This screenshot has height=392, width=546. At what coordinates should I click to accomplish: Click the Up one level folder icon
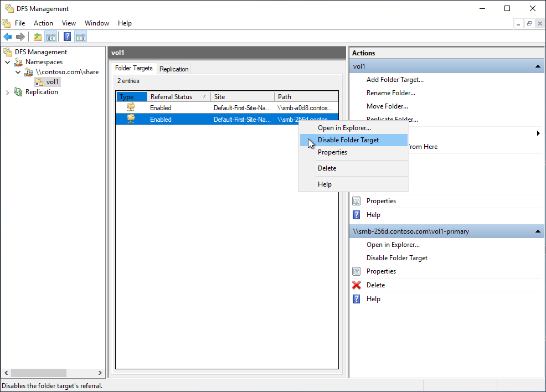pyautogui.click(x=38, y=37)
